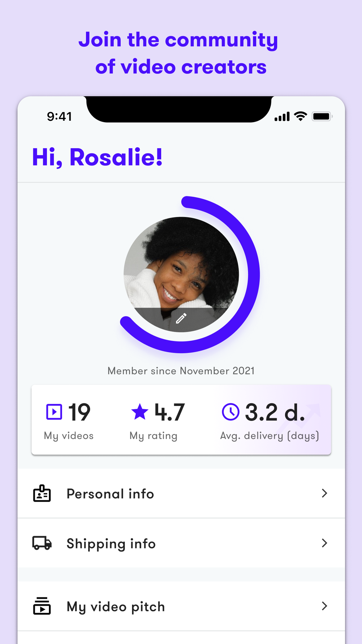The image size is (362, 644).
Task: Tap the cellular signal bars icon
Action: (282, 117)
